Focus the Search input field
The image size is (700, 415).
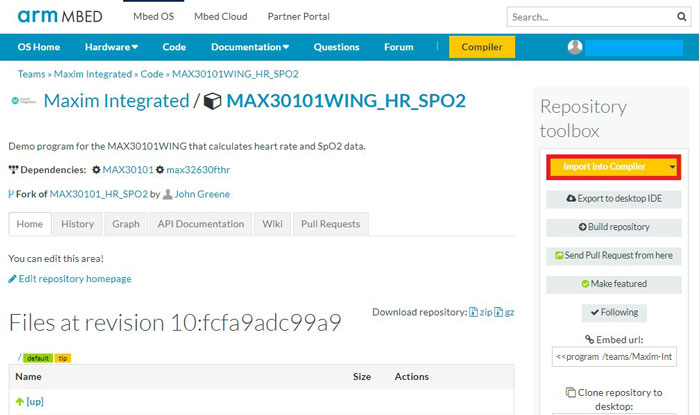[592, 17]
